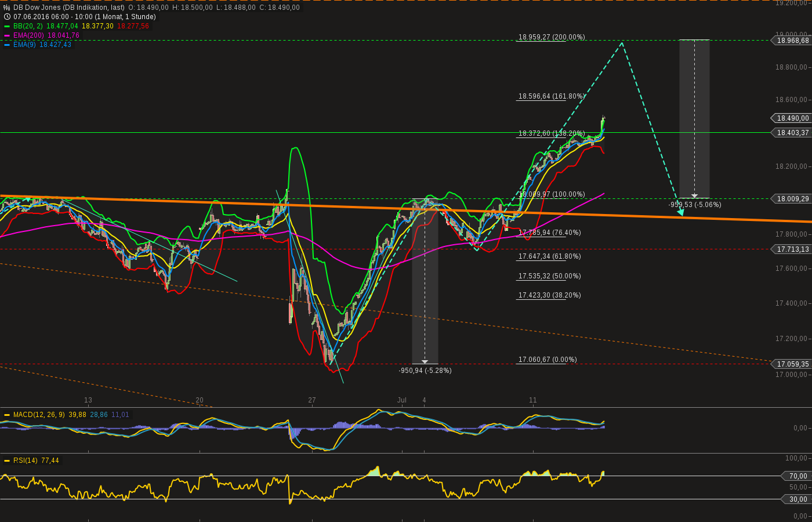Select the EMA(200) indicator label
Viewport: 812px width, 522px height.
click(x=29, y=35)
